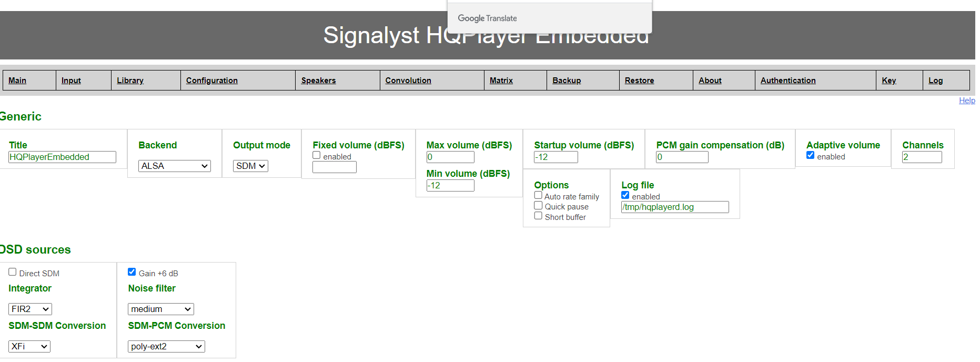The height and width of the screenshot is (362, 980).
Task: Open the Configuration tab
Action: [x=212, y=81]
